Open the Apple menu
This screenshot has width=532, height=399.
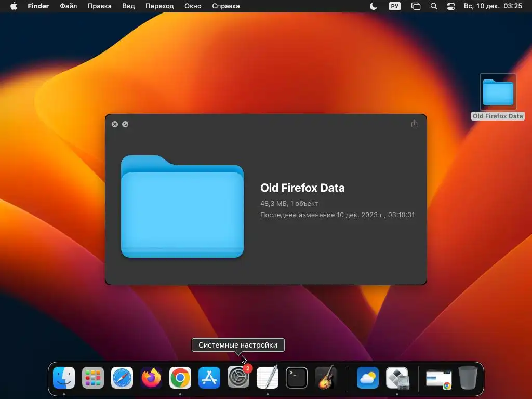[x=14, y=6]
